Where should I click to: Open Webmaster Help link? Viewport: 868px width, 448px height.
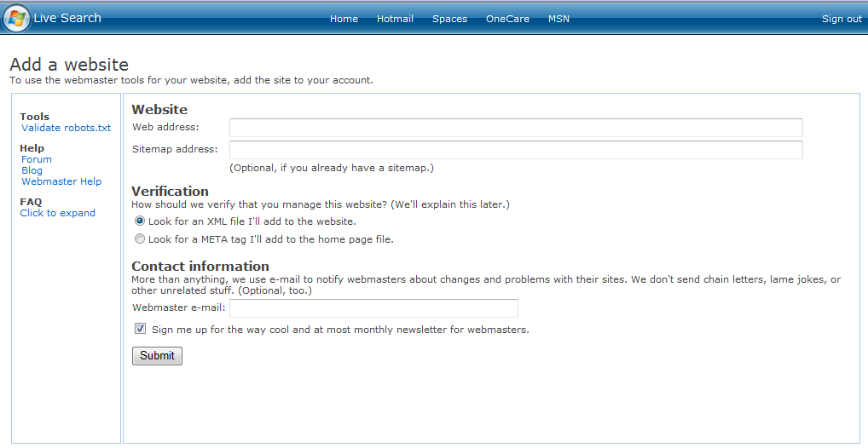61,181
